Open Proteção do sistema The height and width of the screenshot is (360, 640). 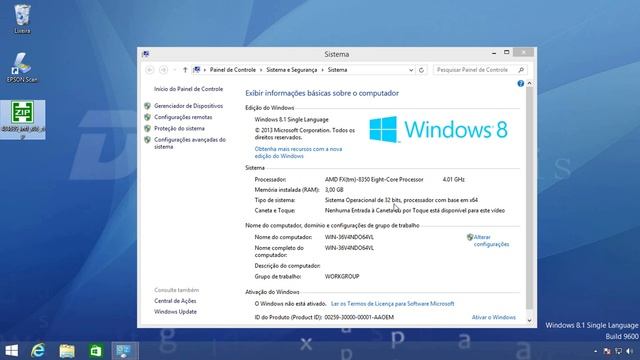click(x=179, y=129)
